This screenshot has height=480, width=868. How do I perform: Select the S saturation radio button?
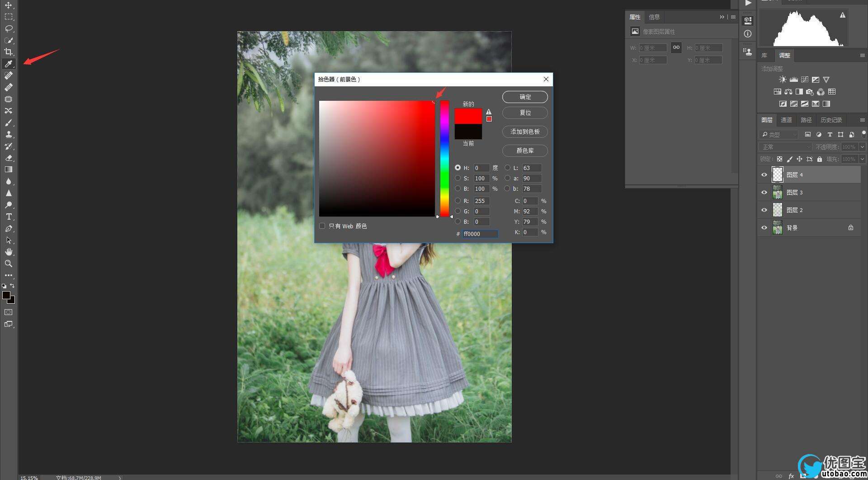[x=458, y=178]
